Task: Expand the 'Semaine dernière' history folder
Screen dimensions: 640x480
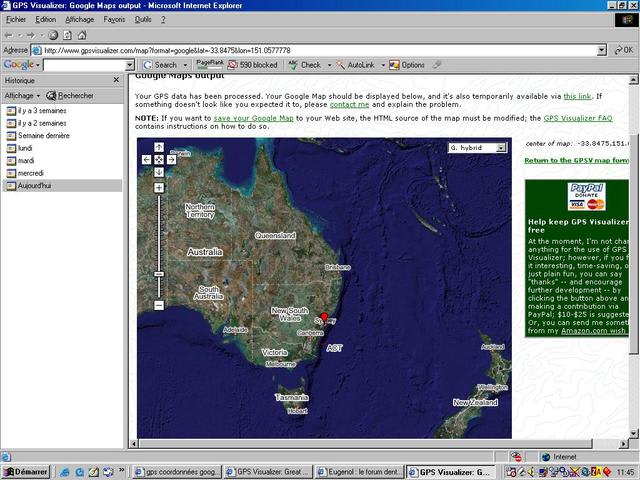Action: coord(43,135)
